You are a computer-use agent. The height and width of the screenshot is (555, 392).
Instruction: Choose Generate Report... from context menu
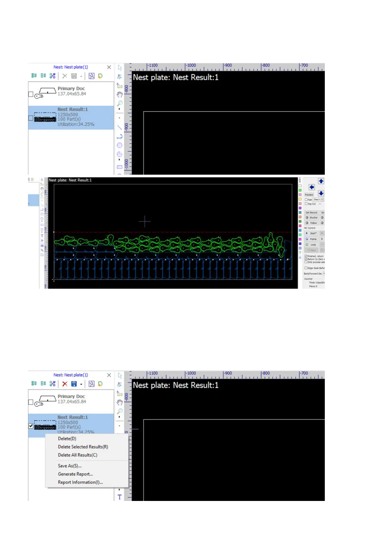tap(75, 474)
